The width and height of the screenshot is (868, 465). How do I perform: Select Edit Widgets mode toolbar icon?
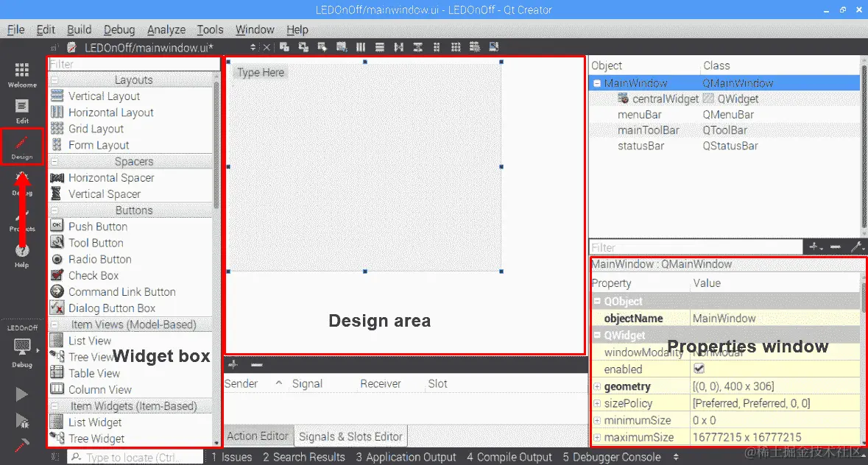point(284,48)
